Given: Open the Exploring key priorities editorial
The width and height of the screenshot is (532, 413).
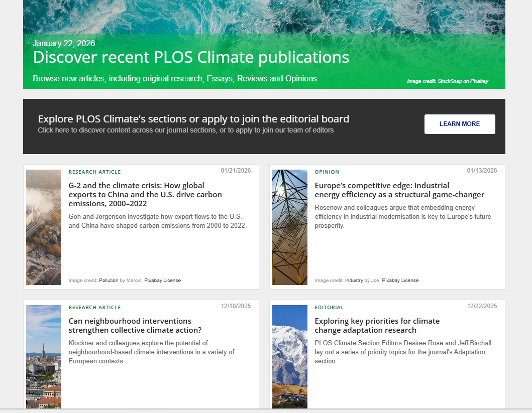Looking at the screenshot, I should tap(377, 326).
